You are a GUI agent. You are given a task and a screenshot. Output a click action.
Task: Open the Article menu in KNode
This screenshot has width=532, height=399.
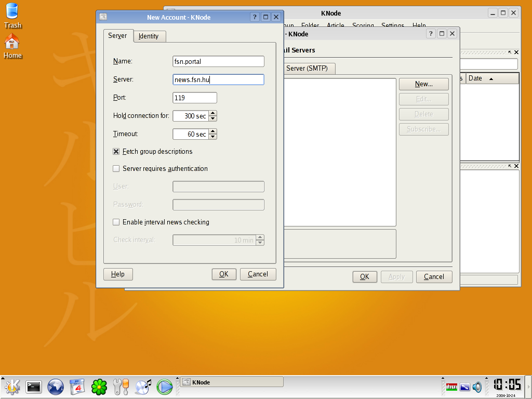point(335,25)
